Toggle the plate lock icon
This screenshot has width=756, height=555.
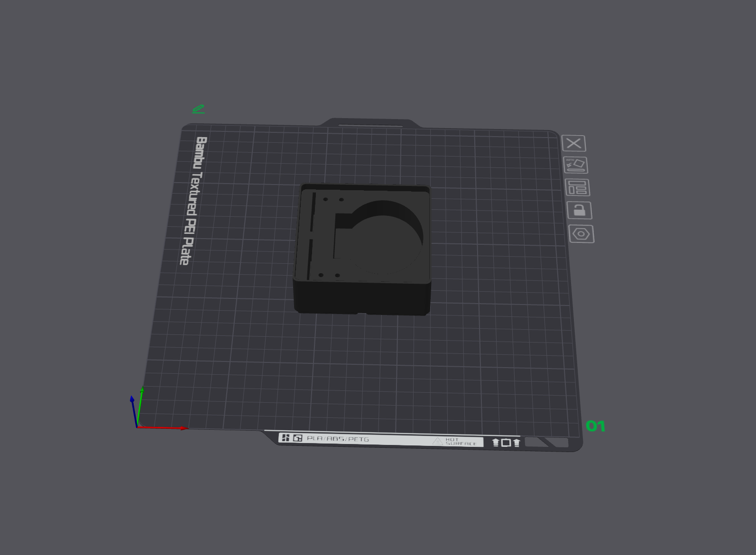click(x=580, y=210)
